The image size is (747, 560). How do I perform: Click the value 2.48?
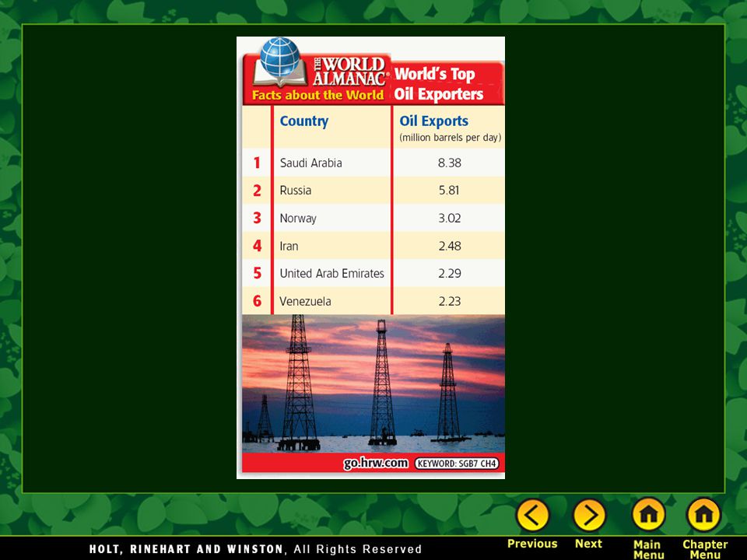coord(450,247)
